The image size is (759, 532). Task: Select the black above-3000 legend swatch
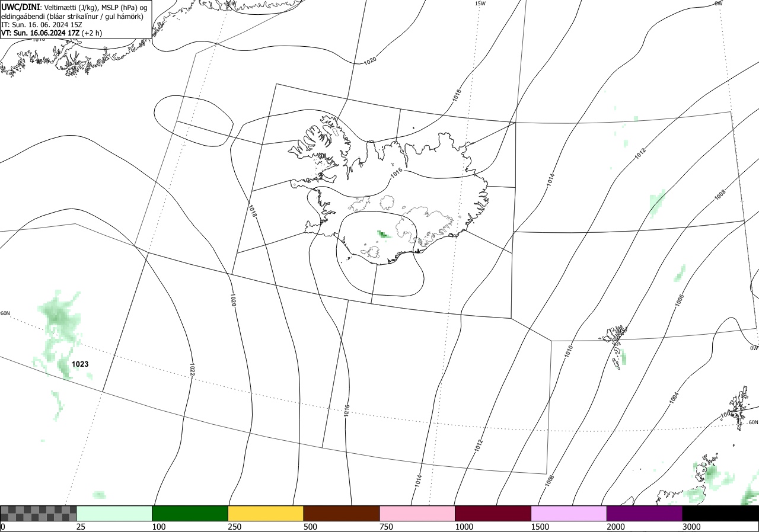tap(720, 513)
